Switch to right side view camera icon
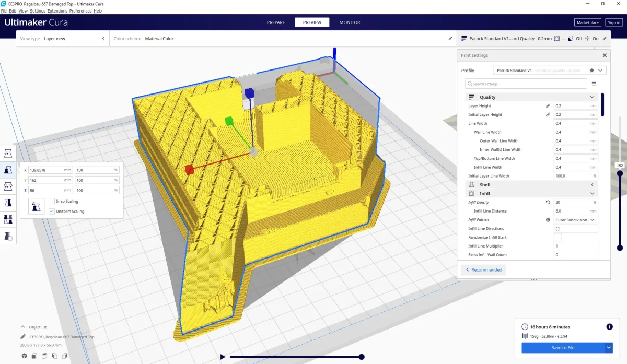The image size is (627, 364). click(65, 356)
